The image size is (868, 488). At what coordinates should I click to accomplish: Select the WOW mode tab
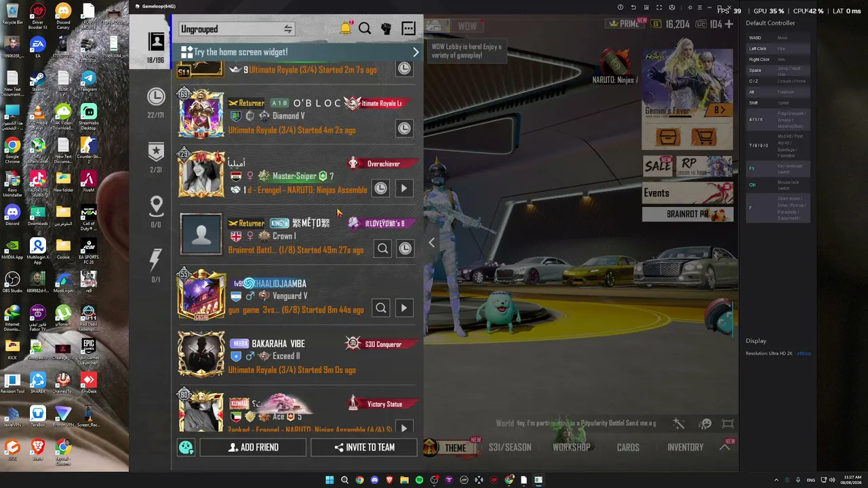pos(467,26)
